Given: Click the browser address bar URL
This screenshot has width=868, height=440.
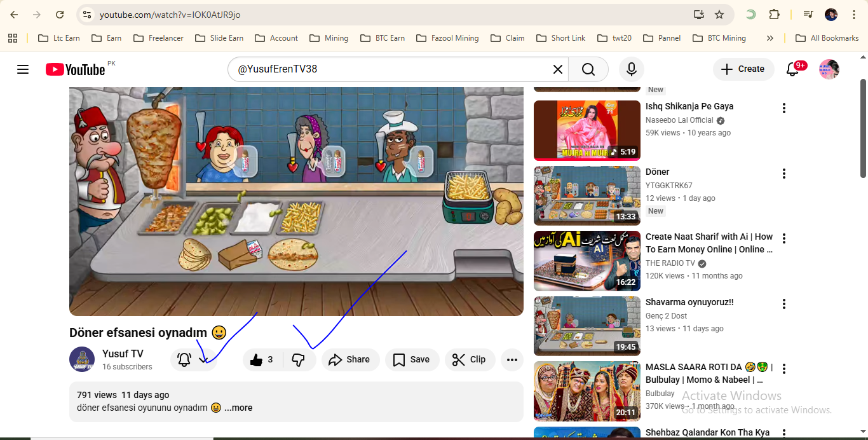Looking at the screenshot, I should (170, 15).
